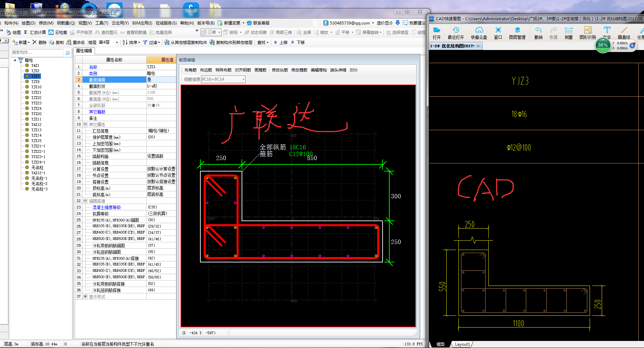The image size is (644, 348).
Task: Click 复制构件到其他楼层
Action: 231,42
